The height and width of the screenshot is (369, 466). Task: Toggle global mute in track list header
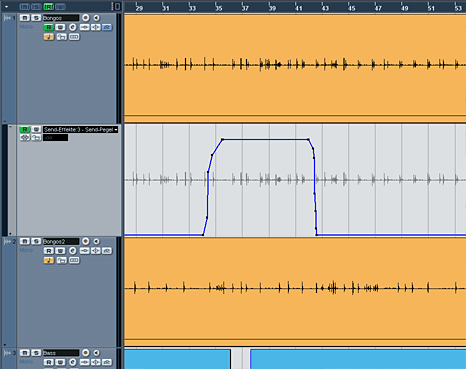coord(24,7)
